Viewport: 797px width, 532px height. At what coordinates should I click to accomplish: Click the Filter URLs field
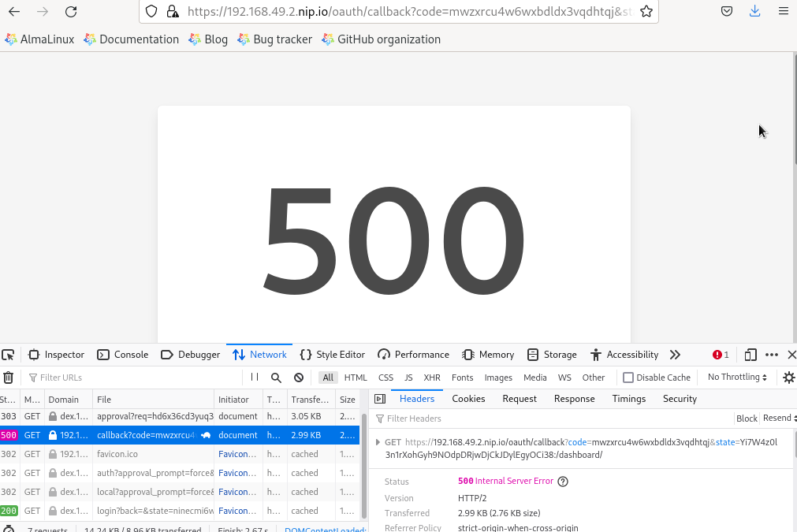click(x=133, y=378)
